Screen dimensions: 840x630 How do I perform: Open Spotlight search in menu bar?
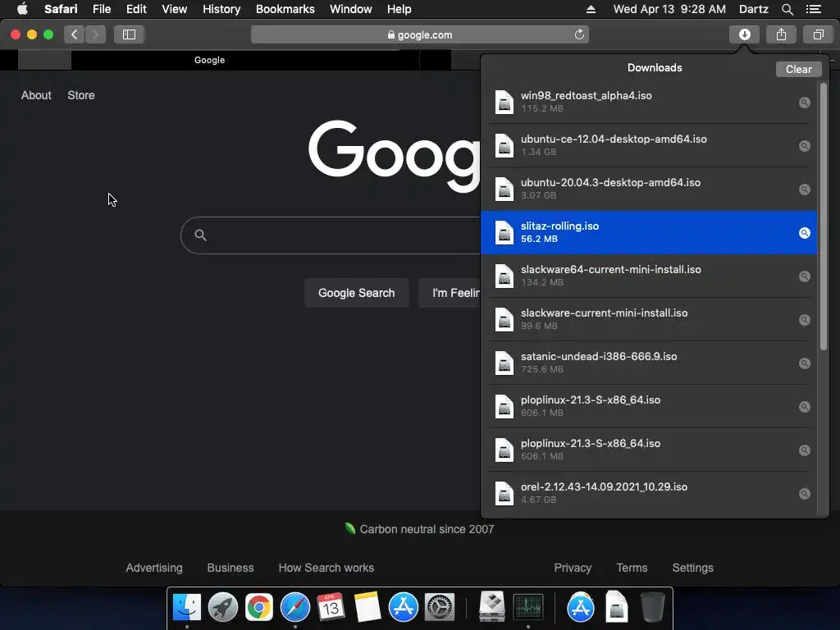coord(787,9)
